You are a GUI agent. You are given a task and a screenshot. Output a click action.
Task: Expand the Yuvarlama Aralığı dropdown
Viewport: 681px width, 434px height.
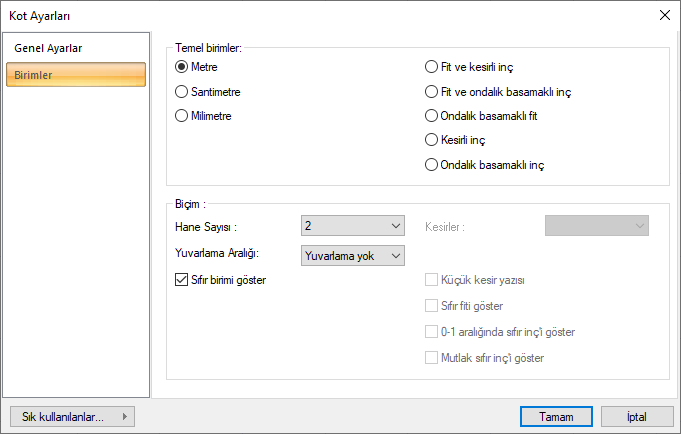tap(352, 256)
